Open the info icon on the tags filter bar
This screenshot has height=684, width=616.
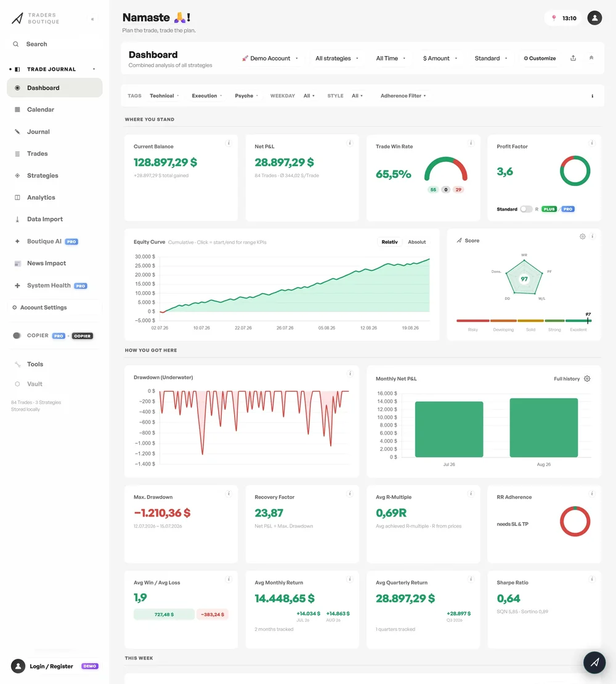(593, 96)
